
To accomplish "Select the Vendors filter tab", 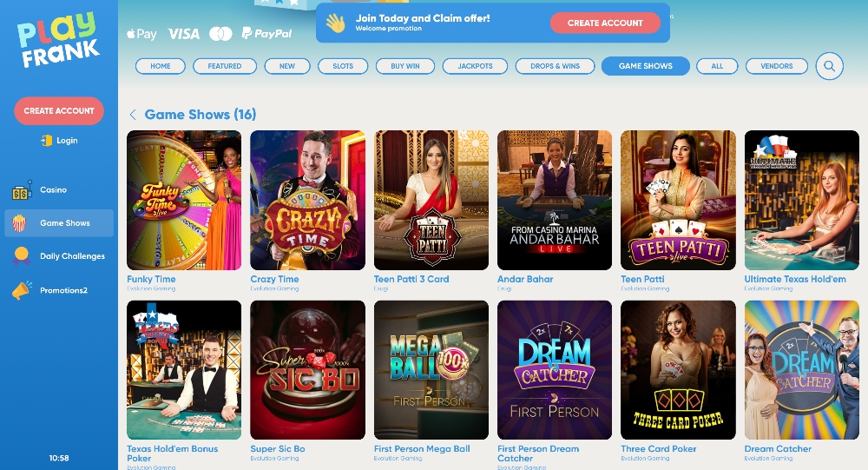I will click(776, 66).
